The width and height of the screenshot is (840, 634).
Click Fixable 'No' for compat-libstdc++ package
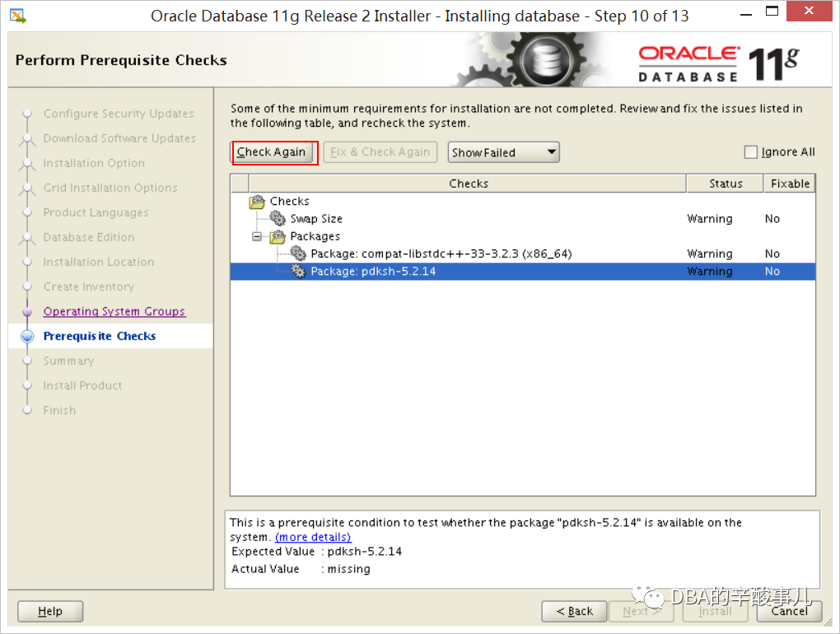772,254
